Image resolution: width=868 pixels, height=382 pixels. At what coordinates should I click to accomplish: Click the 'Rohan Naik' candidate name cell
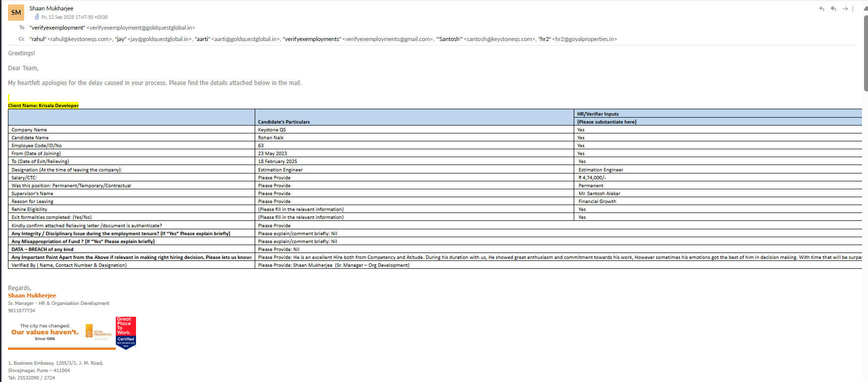pos(271,137)
